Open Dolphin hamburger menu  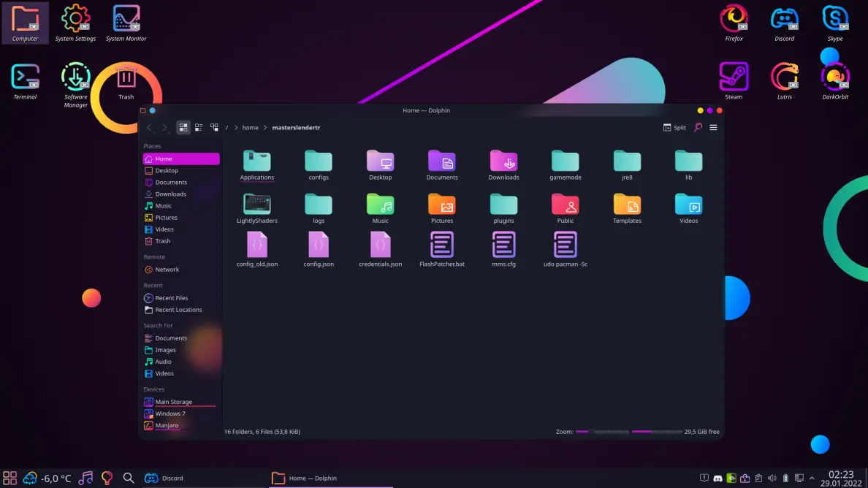pos(714,127)
